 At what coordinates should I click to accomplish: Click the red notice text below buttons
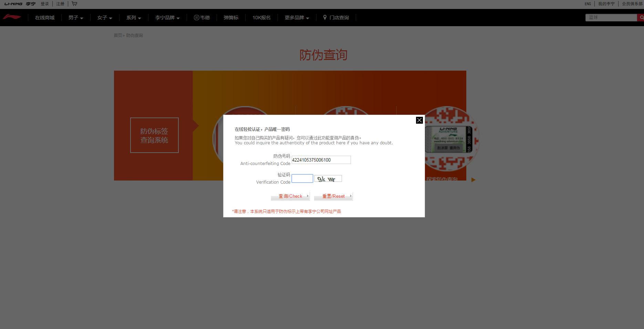[287, 212]
